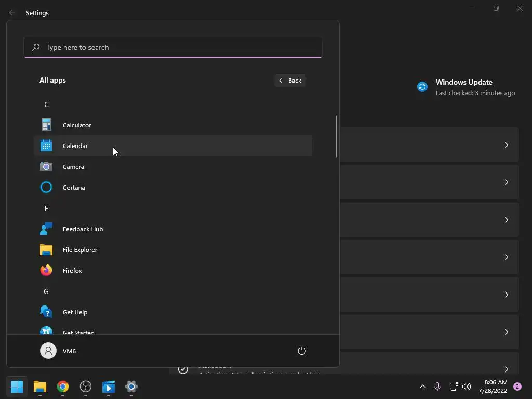Screen dimensions: 532x399
Task: Go back to pinned apps with Back
Action: (290, 81)
